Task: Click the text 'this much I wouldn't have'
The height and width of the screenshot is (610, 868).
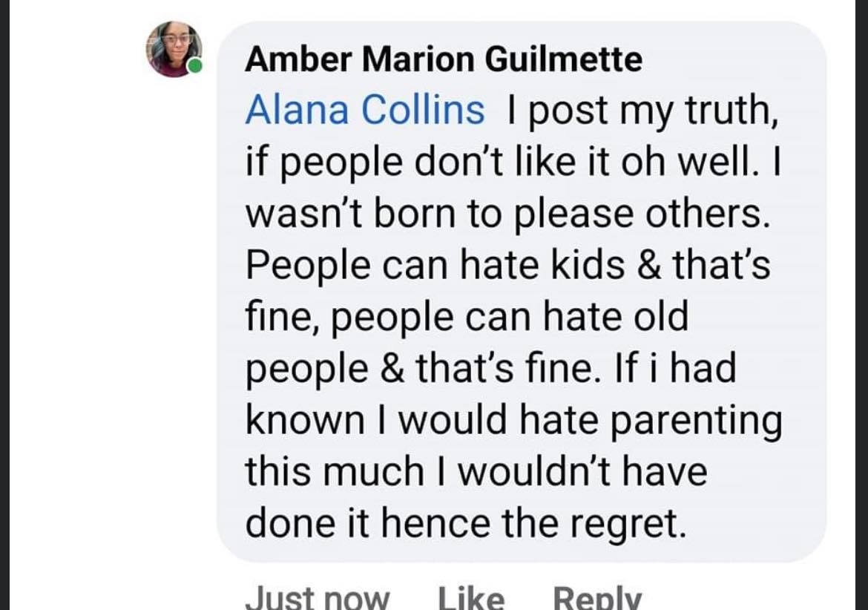Action: (x=476, y=472)
